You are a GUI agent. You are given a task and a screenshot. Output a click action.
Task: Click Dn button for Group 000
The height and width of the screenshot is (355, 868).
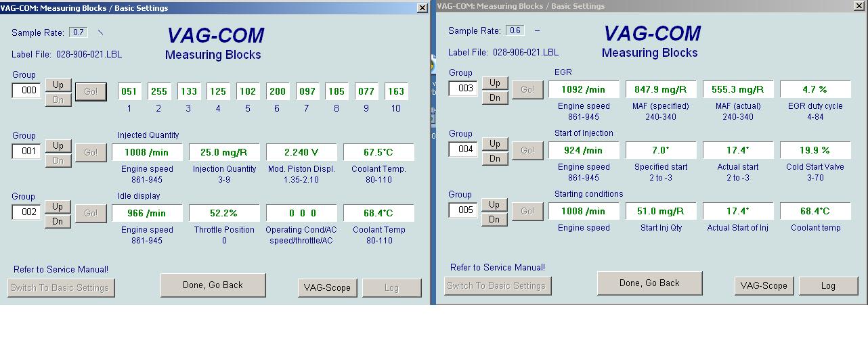coord(58,100)
